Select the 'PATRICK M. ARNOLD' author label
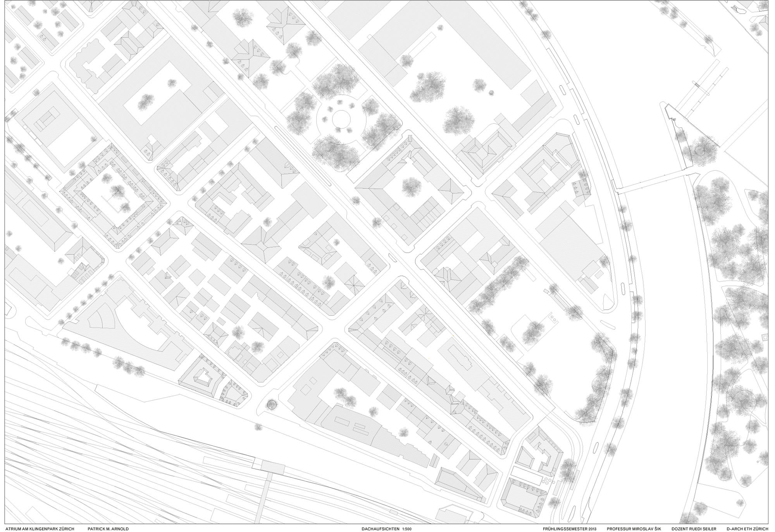 click(108, 529)
